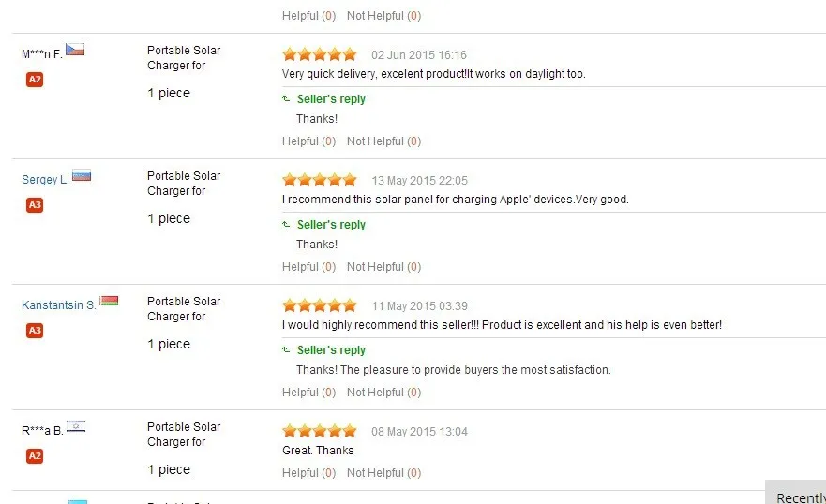The image size is (826, 504).
Task: Click the A3 badge under Sergey L.
Action: click(x=35, y=205)
